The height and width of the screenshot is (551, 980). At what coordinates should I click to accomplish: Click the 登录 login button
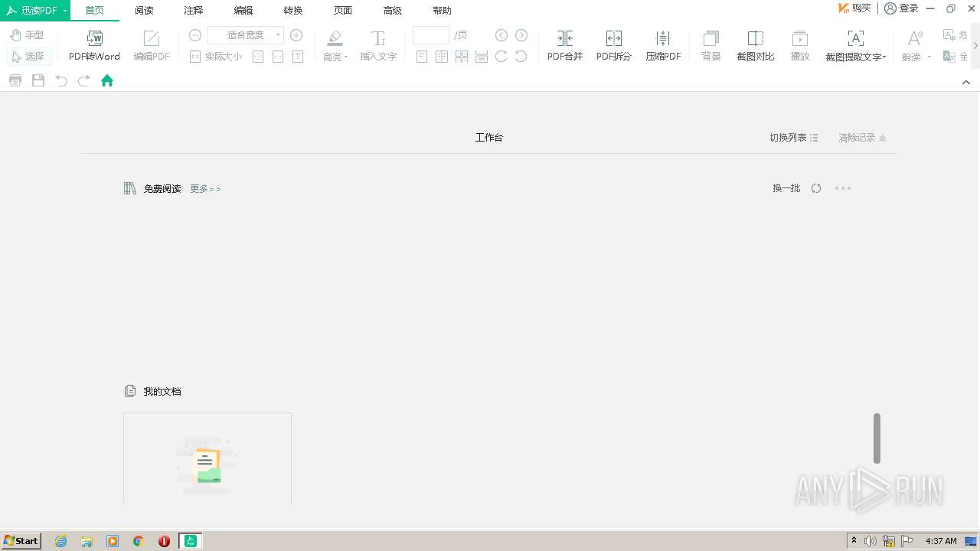[x=901, y=8]
